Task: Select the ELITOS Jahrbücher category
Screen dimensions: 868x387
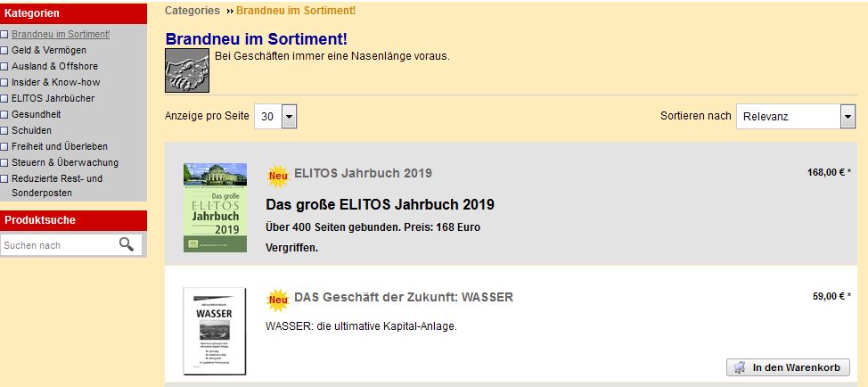Action: pyautogui.click(x=53, y=98)
